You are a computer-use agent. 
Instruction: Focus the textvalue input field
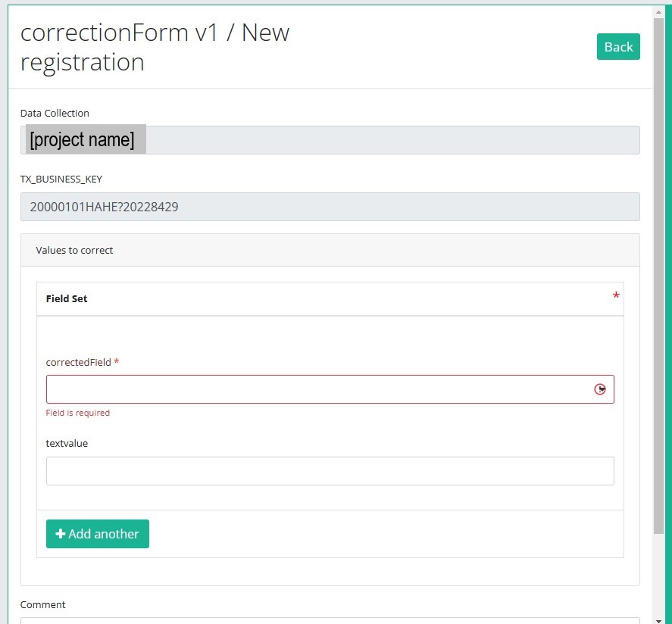(330, 471)
